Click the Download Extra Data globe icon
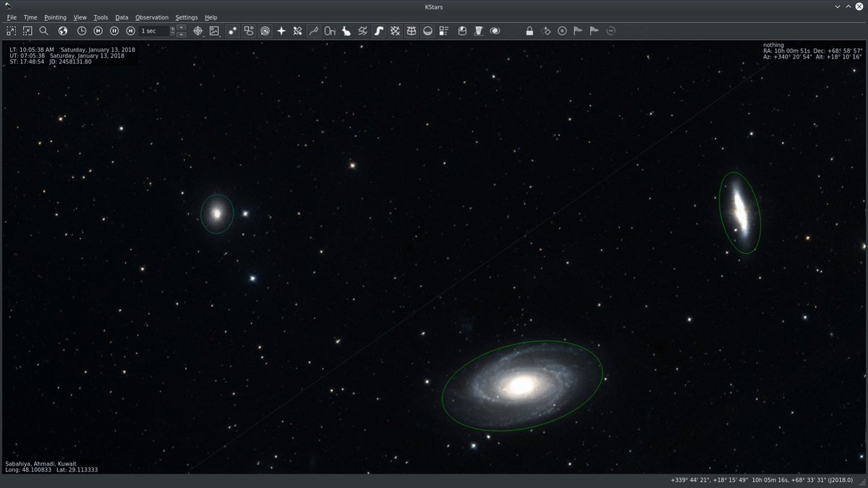This screenshot has height=488, width=868. (x=61, y=30)
